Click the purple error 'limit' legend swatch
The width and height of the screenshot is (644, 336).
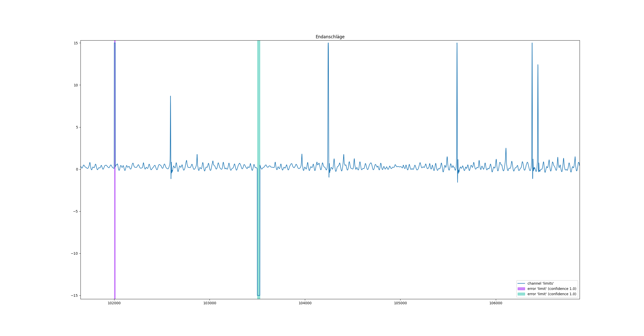tap(521, 289)
